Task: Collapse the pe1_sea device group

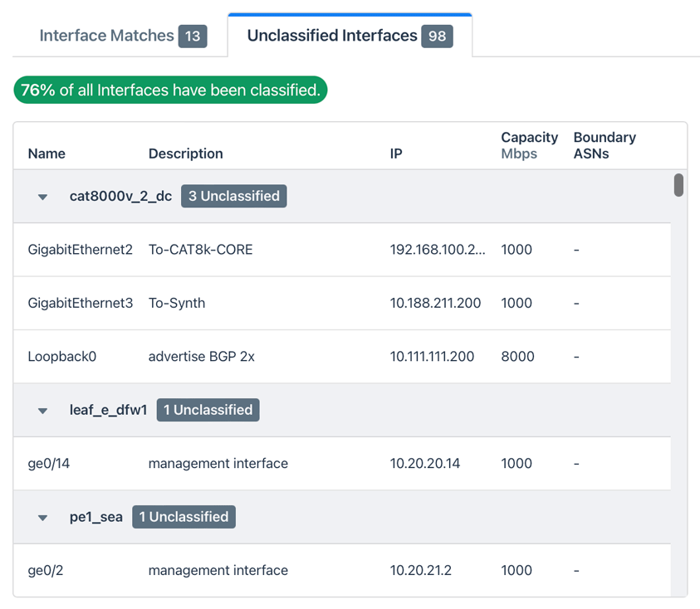Action: point(42,516)
